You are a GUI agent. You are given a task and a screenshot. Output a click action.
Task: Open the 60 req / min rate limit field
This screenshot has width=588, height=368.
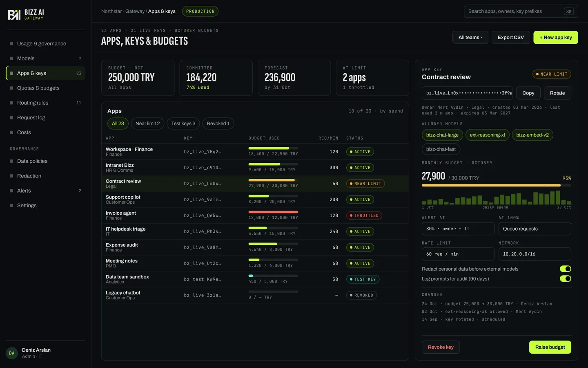458,254
